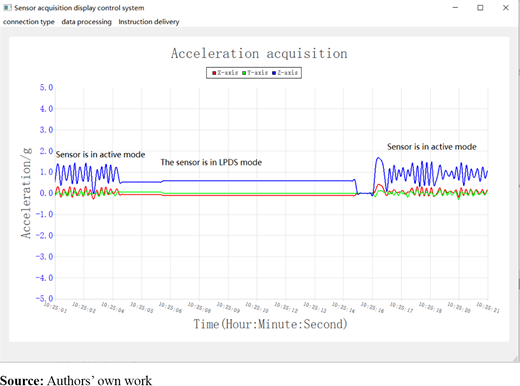Click the Y-axis green legend marker

tap(244, 73)
